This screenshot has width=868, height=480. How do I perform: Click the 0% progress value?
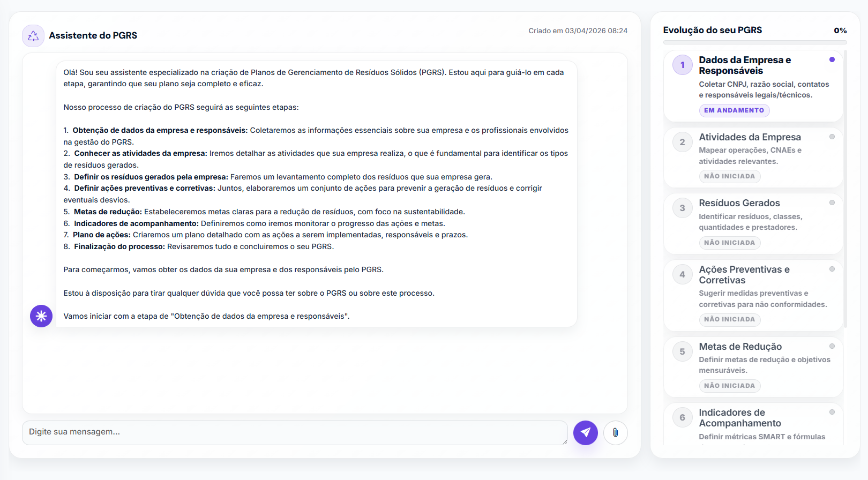[x=840, y=31]
